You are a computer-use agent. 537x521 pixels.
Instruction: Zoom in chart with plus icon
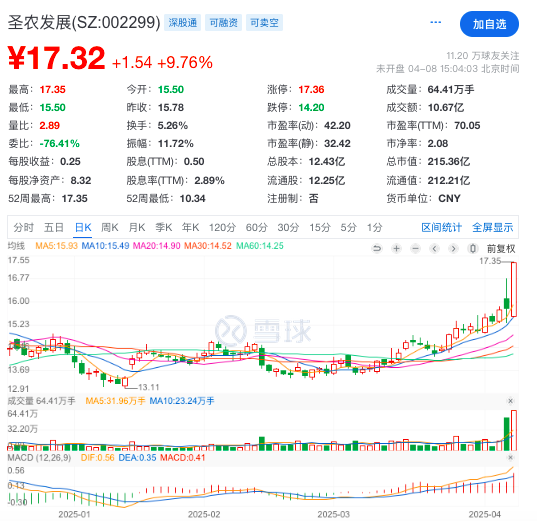point(396,248)
